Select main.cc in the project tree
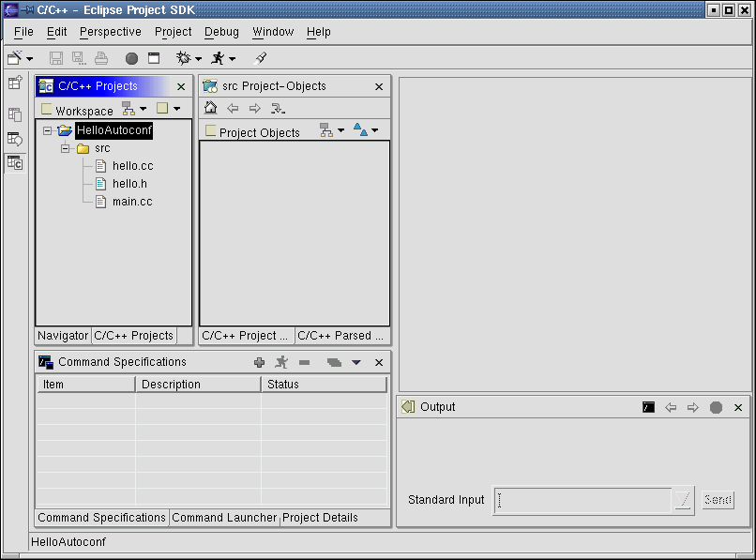This screenshot has width=756, height=560. pos(131,202)
